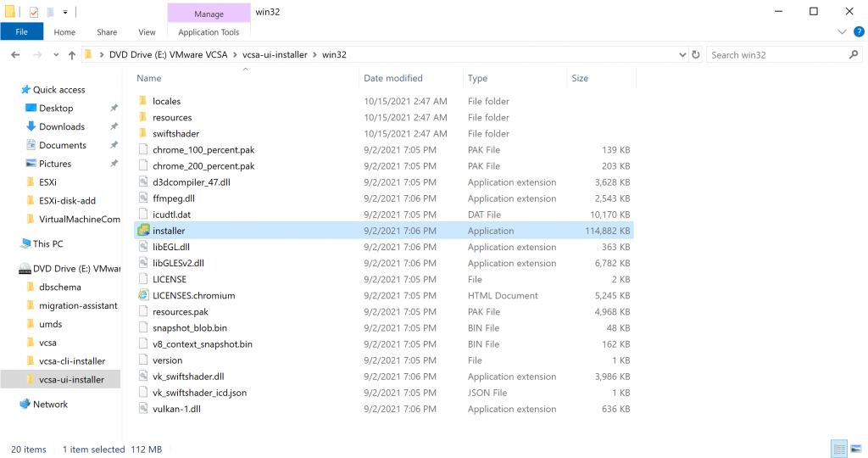Select resources.pak file name

181,312
